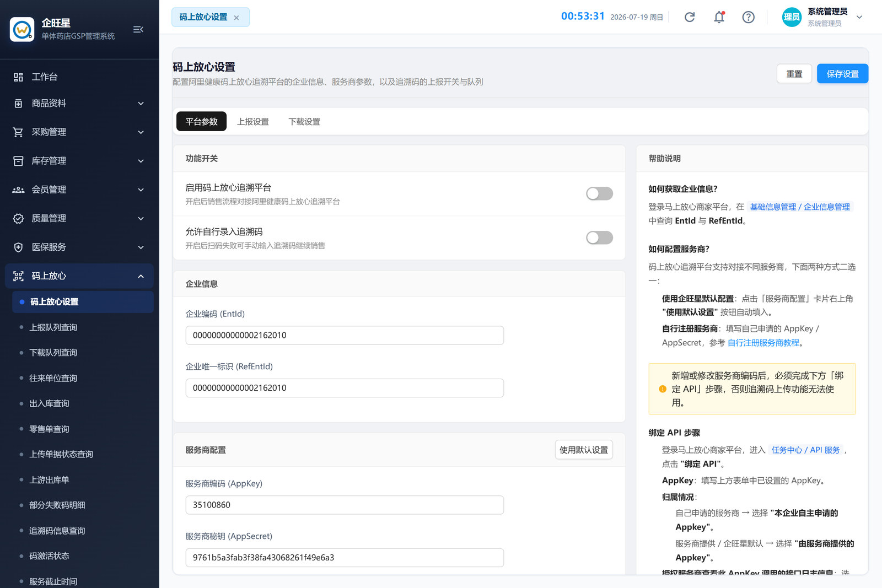Open the notifications bell icon
The image size is (882, 588).
pyautogui.click(x=719, y=17)
